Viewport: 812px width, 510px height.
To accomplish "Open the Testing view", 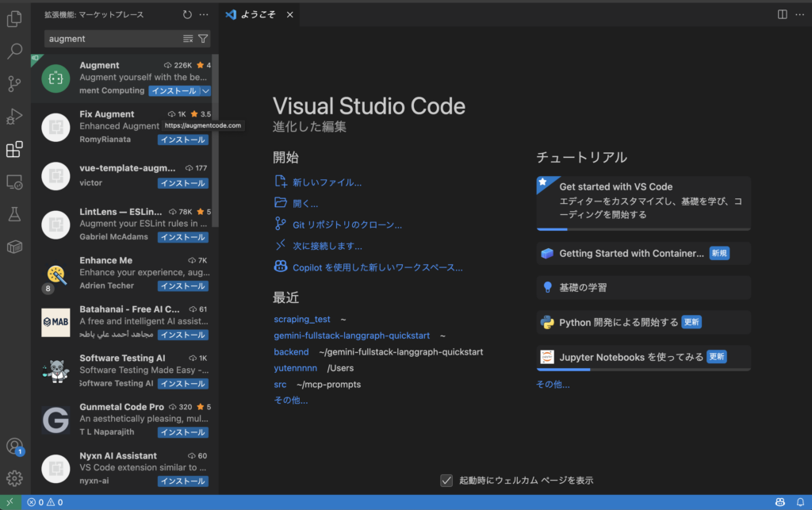I will pyautogui.click(x=14, y=214).
